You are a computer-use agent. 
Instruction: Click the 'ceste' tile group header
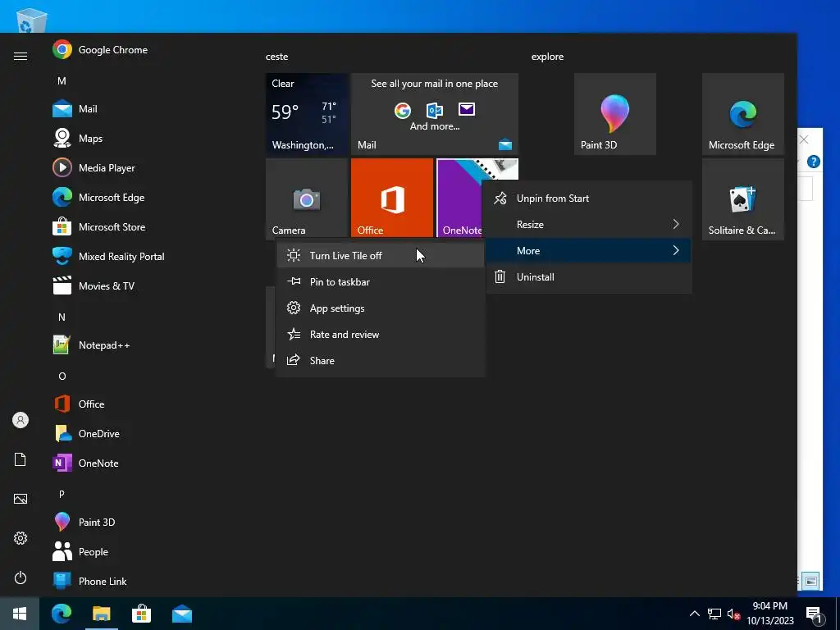click(x=277, y=57)
